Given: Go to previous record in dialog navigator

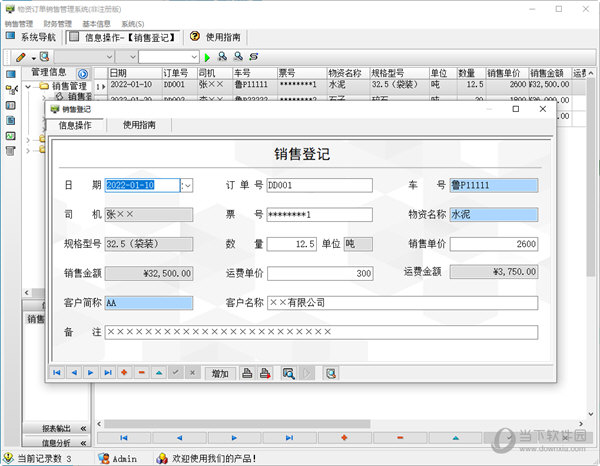Looking at the screenshot, I should 74,373.
